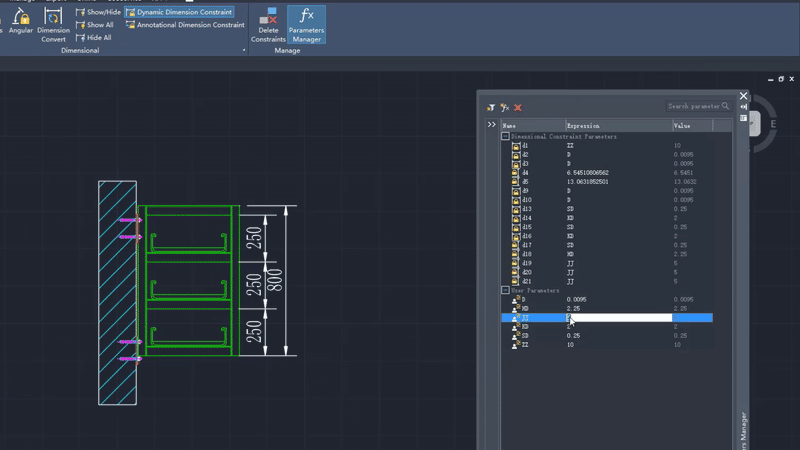Image resolution: width=800 pixels, height=450 pixels.
Task: Open the palette properties icon below auto-hide
Action: [x=743, y=118]
